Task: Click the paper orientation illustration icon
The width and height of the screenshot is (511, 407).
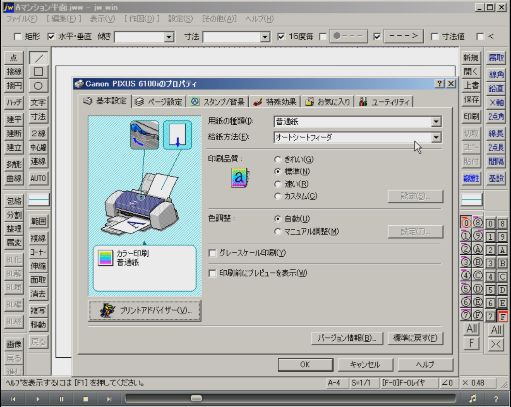Action: (x=177, y=135)
